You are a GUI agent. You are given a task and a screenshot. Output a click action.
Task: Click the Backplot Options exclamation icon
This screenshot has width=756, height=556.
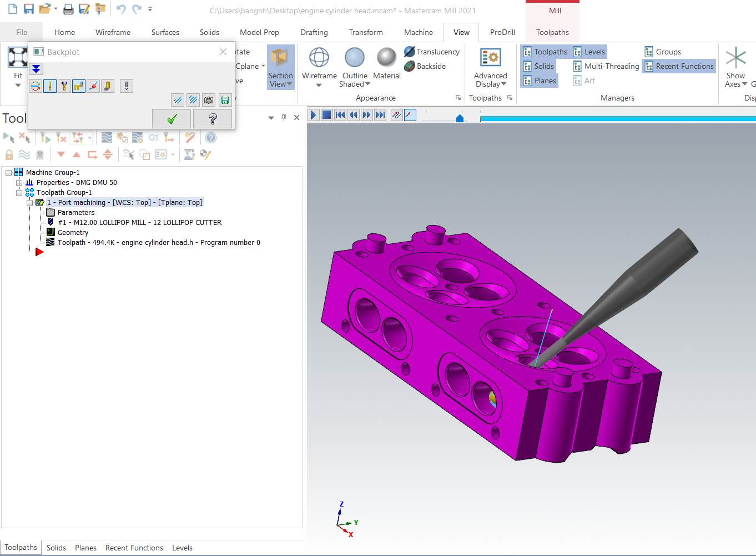[127, 86]
